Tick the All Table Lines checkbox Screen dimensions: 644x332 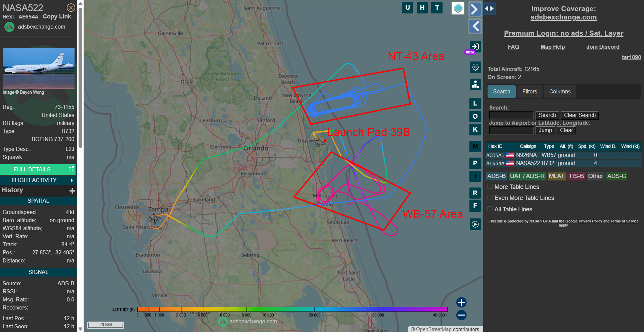490,209
